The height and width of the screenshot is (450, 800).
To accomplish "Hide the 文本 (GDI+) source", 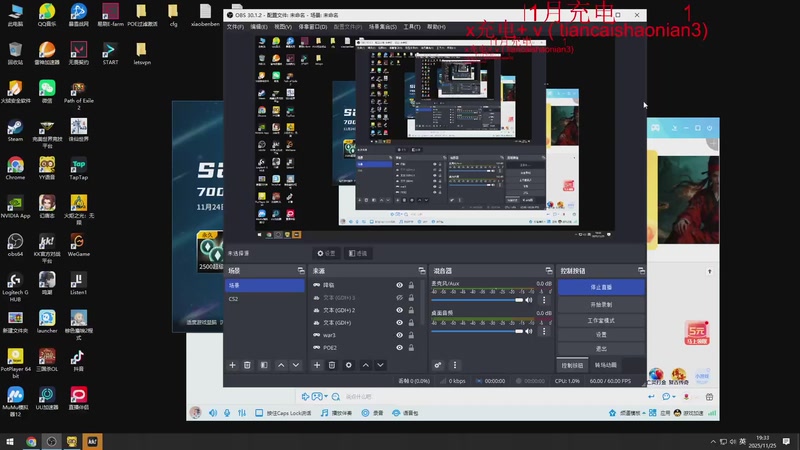I will [399, 322].
